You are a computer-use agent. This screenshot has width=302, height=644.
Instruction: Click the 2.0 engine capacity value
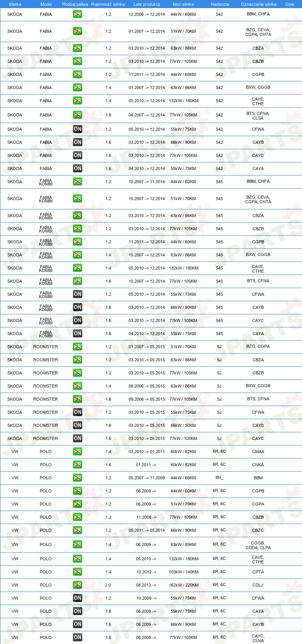pos(108,585)
